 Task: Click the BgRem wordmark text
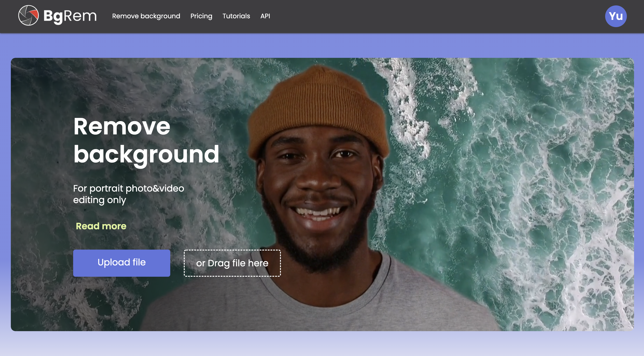pos(70,16)
